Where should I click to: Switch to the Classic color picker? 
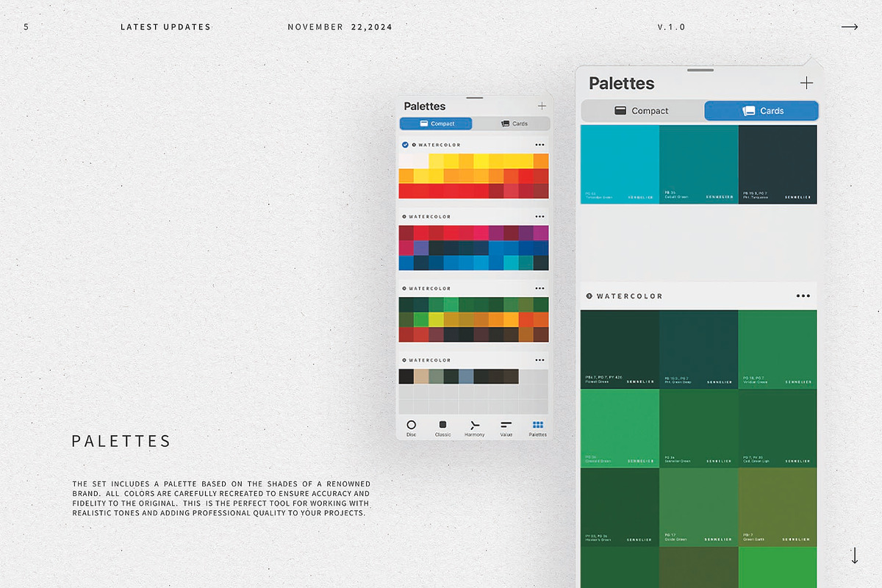pos(442,428)
